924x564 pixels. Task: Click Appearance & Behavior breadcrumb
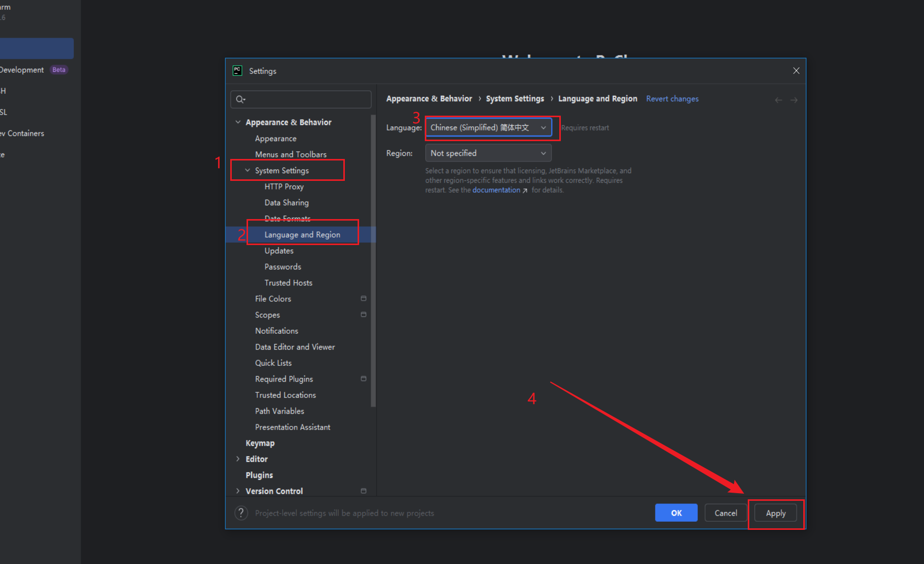pos(429,99)
